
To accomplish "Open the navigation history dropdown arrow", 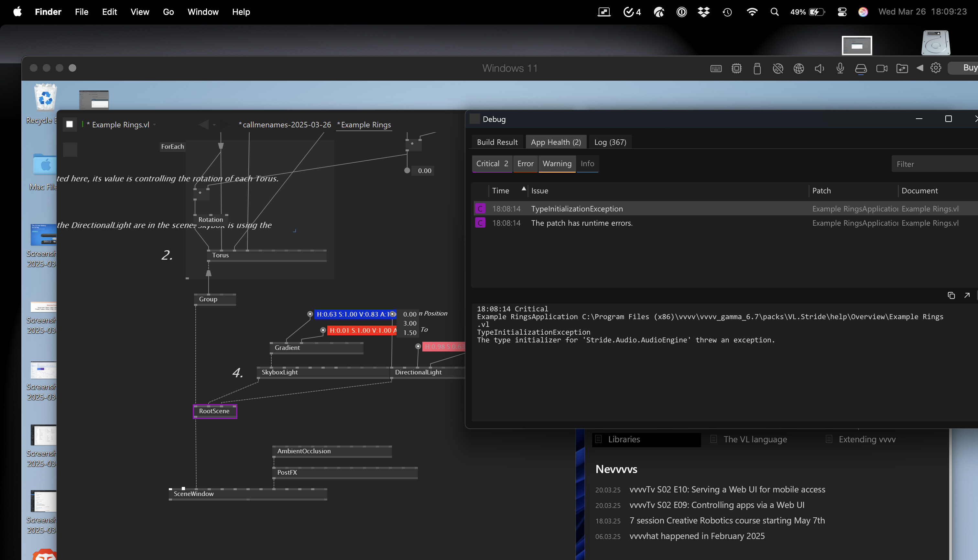I will pos(214,124).
